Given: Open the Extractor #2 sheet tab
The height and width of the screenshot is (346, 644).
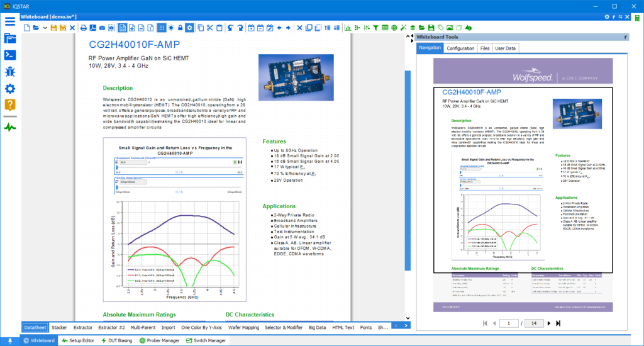Looking at the screenshot, I should 111,328.
